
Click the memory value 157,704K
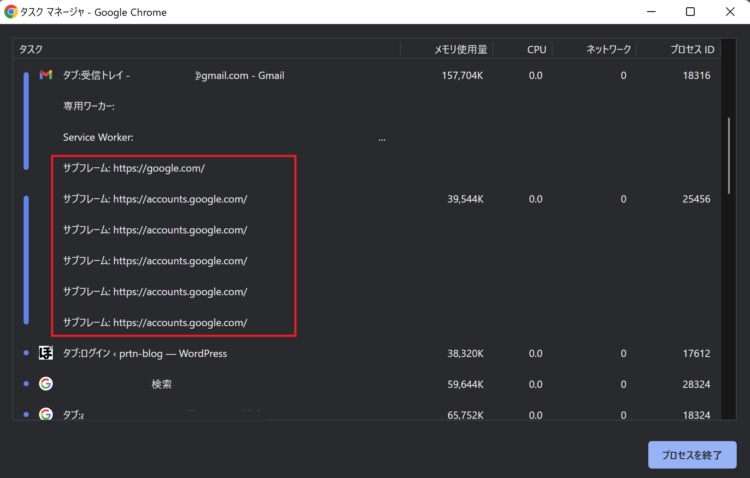tap(462, 76)
